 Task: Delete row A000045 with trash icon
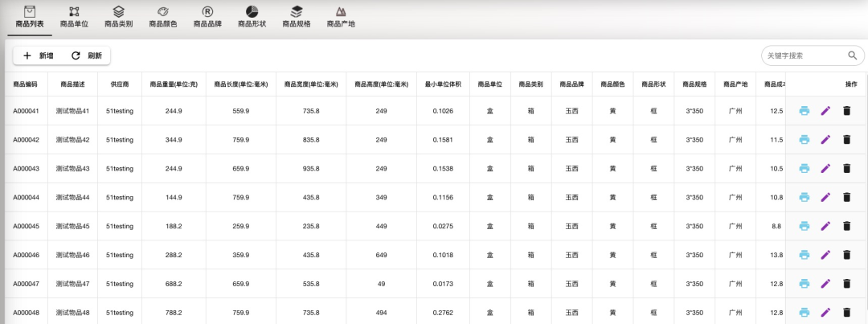(846, 226)
